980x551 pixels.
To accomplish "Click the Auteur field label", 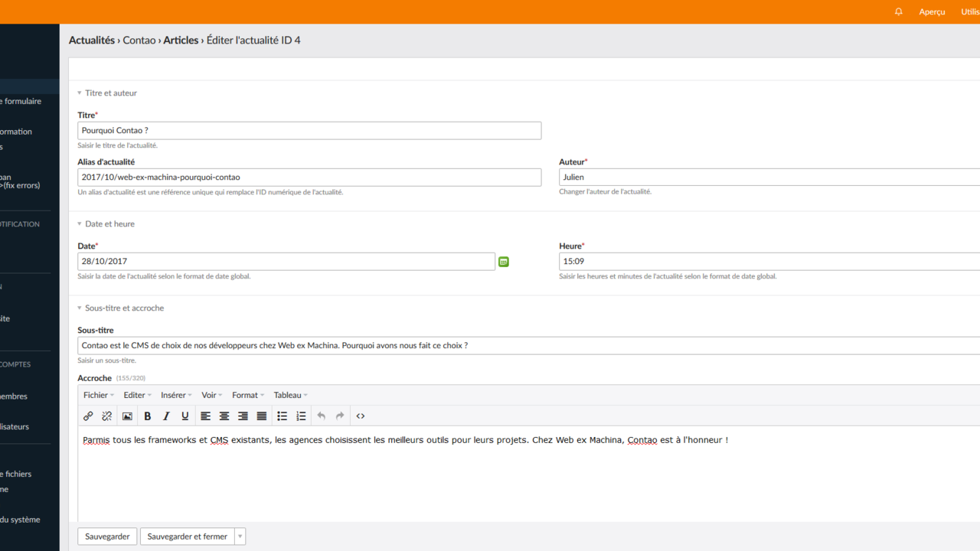I will [x=572, y=162].
